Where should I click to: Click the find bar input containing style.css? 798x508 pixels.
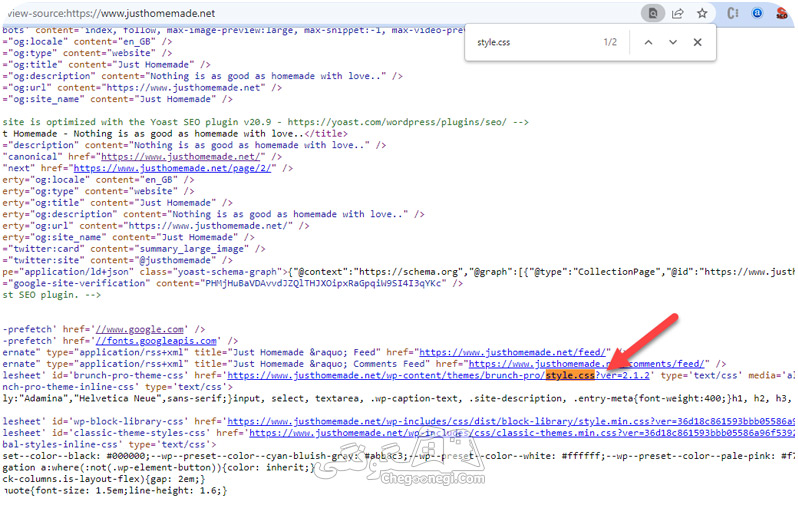point(534,42)
